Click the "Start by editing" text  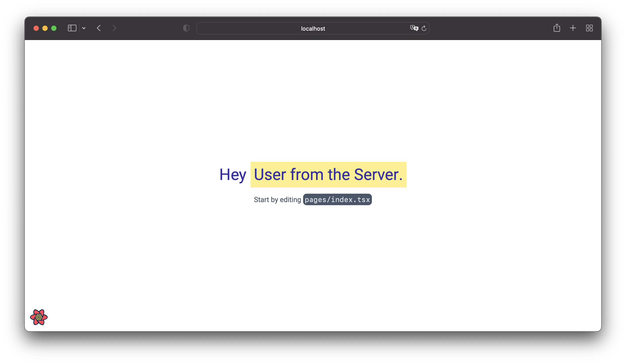[277, 200]
